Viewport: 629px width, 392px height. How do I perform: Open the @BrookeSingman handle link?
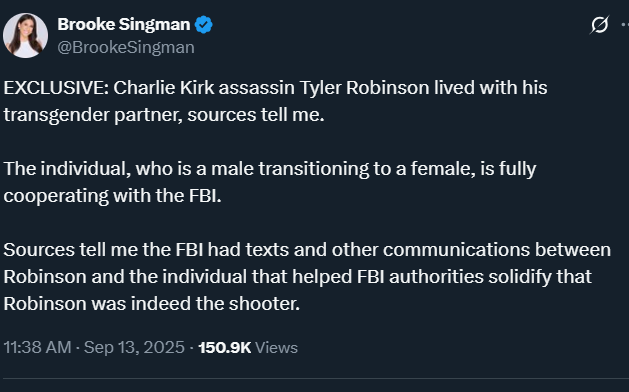(126, 47)
